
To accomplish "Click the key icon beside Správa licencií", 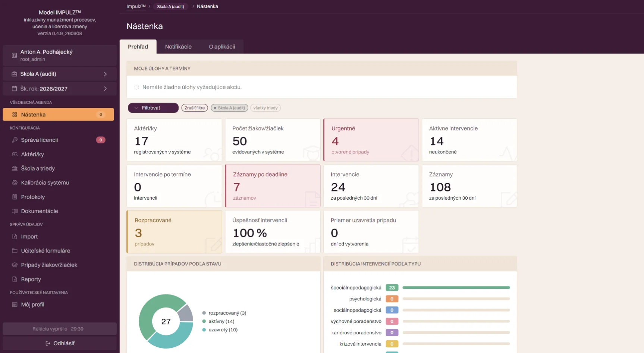I will (x=15, y=140).
